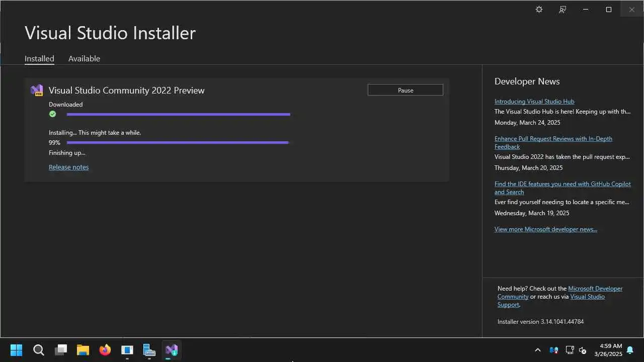The height and width of the screenshot is (362, 644).
Task: Click the Visual Studio Installer taskbar icon
Action: click(x=172, y=350)
